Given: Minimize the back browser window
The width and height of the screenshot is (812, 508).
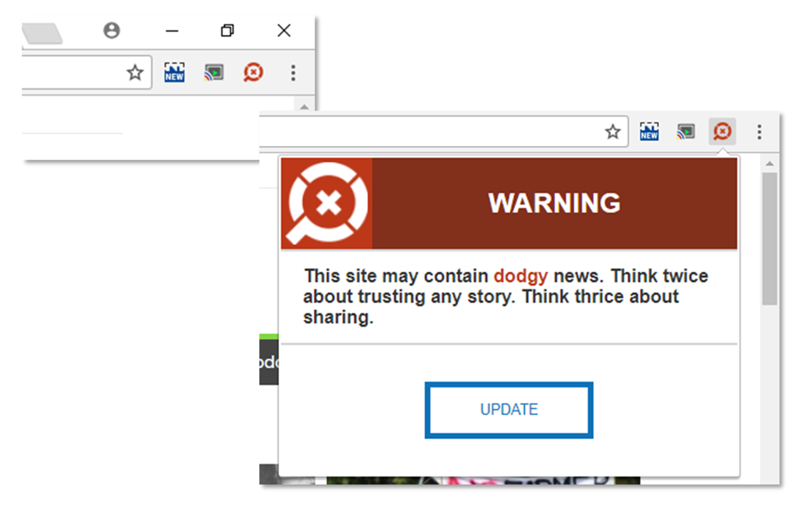Looking at the screenshot, I should tap(172, 30).
